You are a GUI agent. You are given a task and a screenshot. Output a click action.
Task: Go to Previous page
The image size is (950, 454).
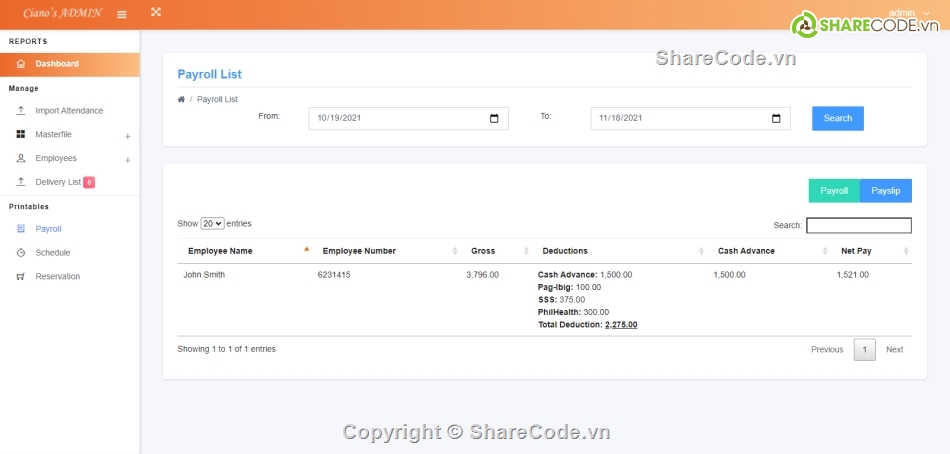click(x=827, y=350)
